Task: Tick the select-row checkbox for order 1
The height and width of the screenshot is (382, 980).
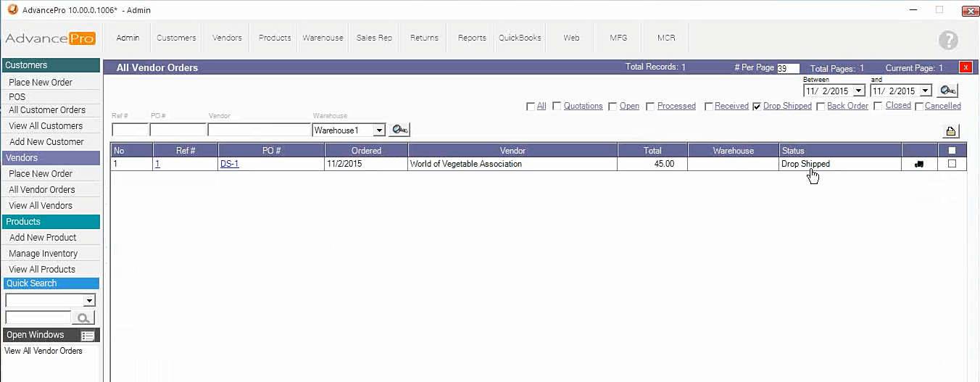Action: pyautogui.click(x=952, y=164)
